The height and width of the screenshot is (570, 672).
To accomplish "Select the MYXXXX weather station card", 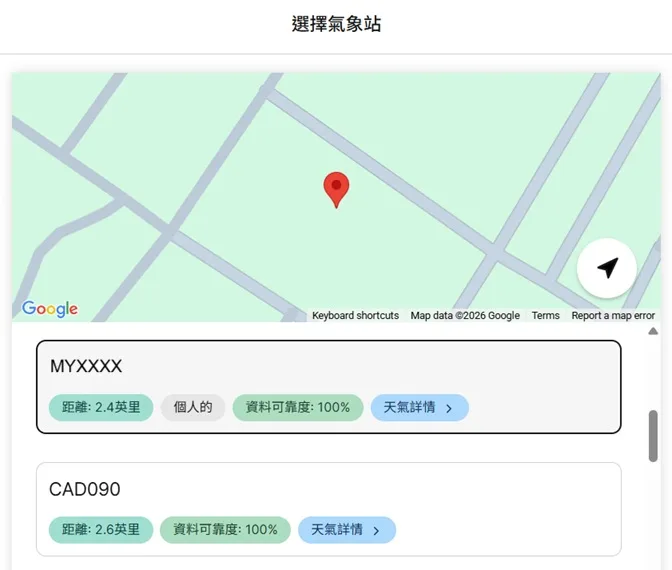I will click(328, 368).
